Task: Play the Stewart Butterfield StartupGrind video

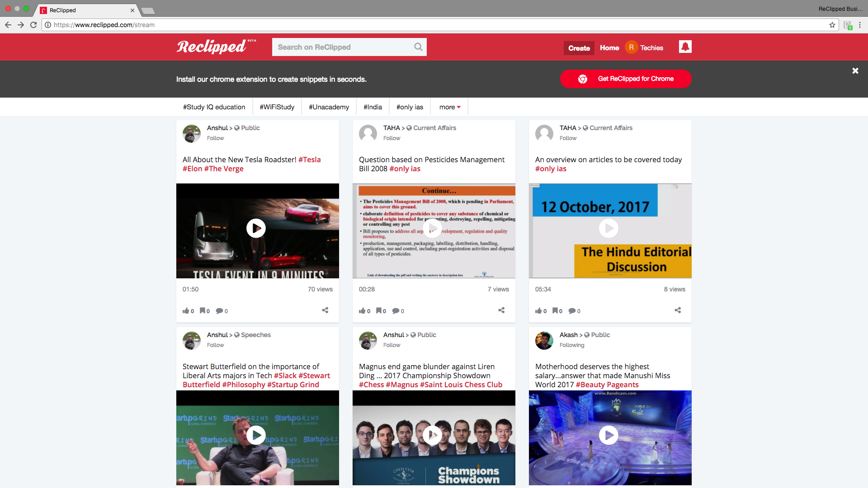Action: (256, 435)
